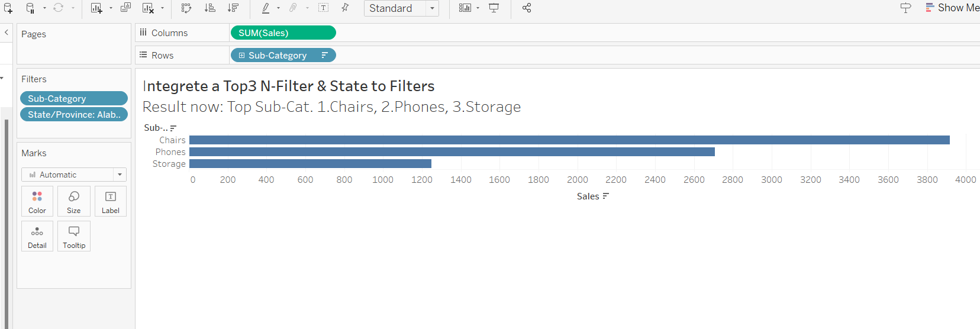
Task: Open the Automatic mark type dropdown
Action: (120, 175)
